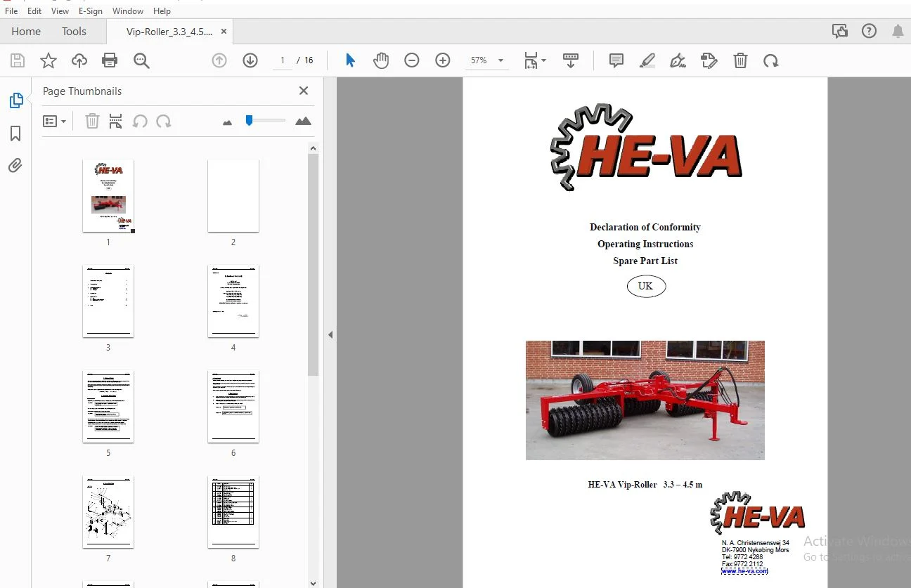Open the File menu
The image size is (911, 588).
(11, 11)
